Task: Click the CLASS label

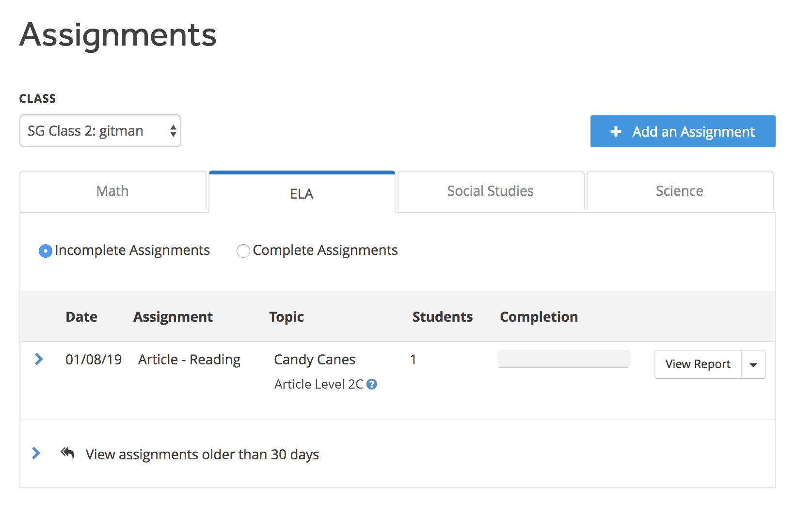Action: point(37,98)
